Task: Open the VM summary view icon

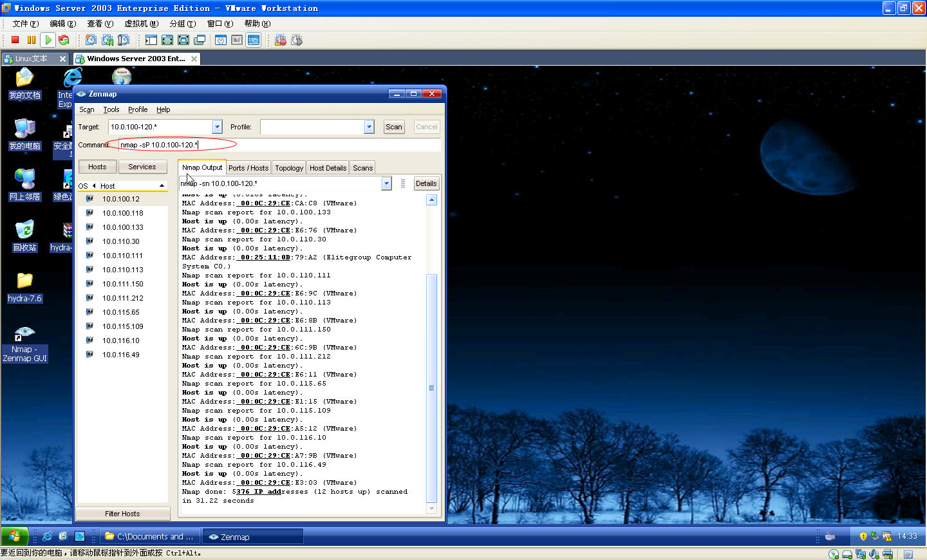Action: click(x=221, y=40)
